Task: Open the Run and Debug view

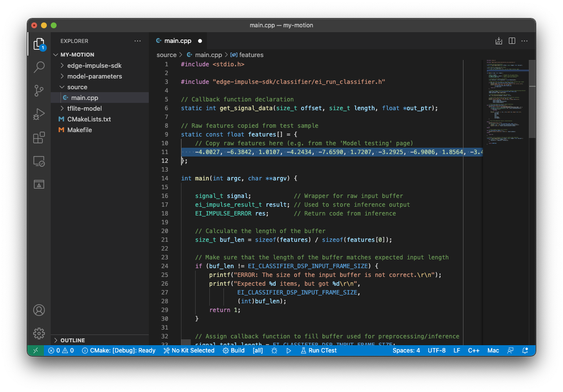Action: click(x=39, y=114)
